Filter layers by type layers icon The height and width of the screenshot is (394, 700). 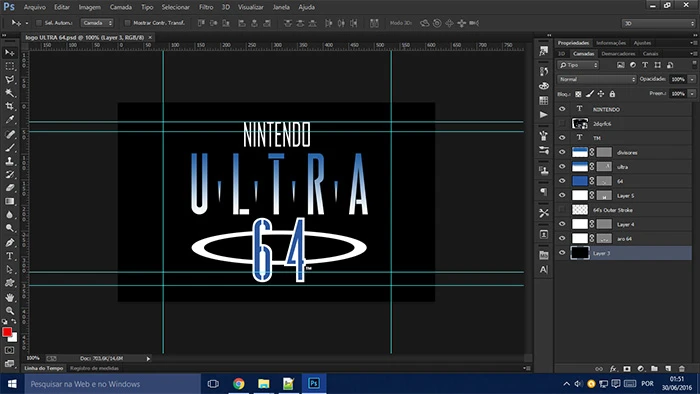point(645,65)
